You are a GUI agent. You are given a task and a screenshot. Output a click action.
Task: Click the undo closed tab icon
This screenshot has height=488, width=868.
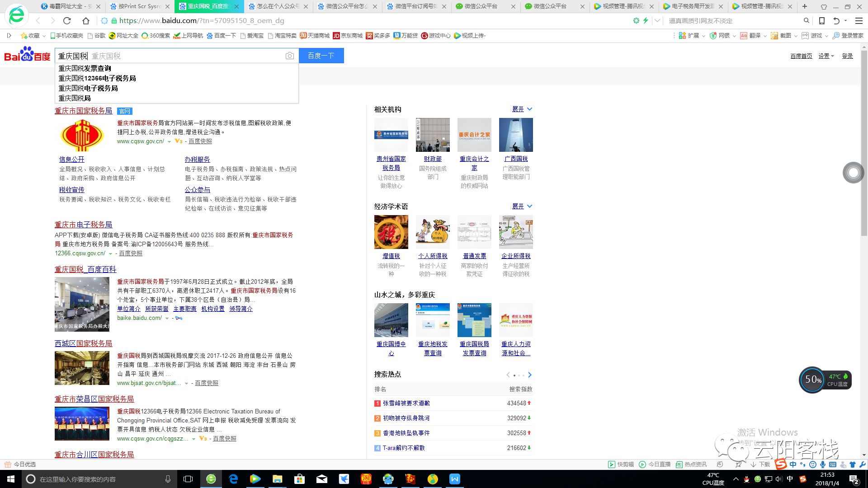836,21
